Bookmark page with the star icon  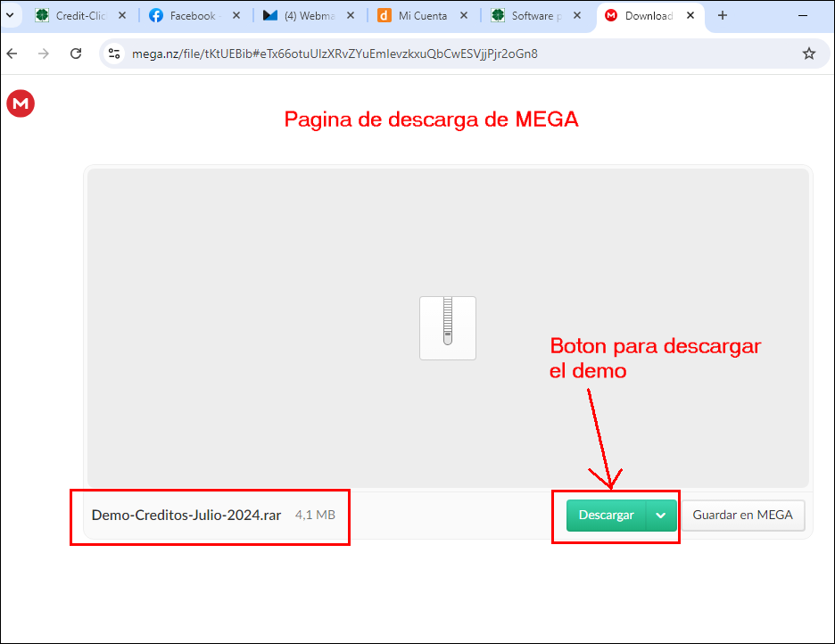tap(808, 54)
